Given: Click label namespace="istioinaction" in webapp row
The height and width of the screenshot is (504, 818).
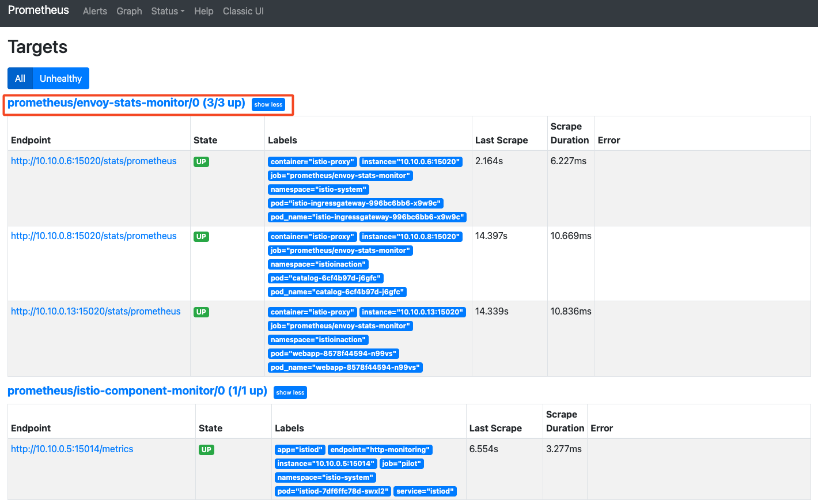Looking at the screenshot, I should (318, 340).
